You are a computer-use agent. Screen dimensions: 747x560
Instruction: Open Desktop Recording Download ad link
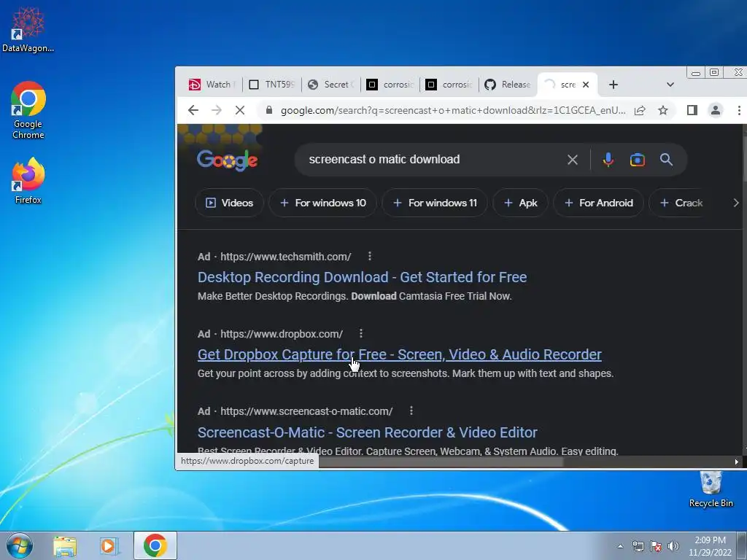point(362,277)
